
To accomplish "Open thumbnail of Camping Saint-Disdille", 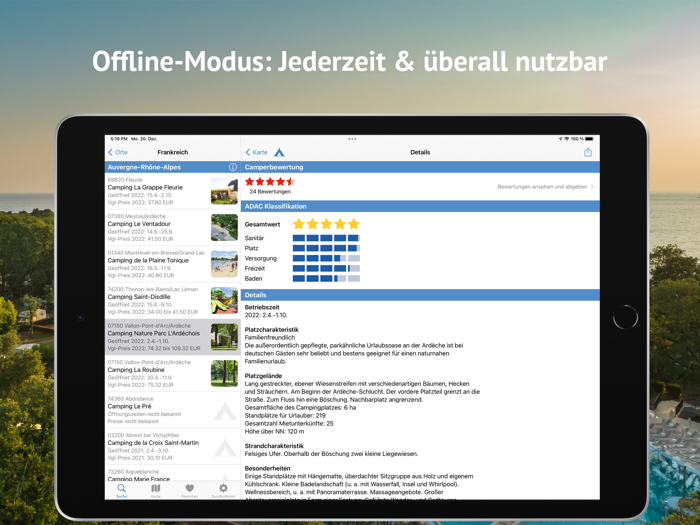I will [224, 300].
